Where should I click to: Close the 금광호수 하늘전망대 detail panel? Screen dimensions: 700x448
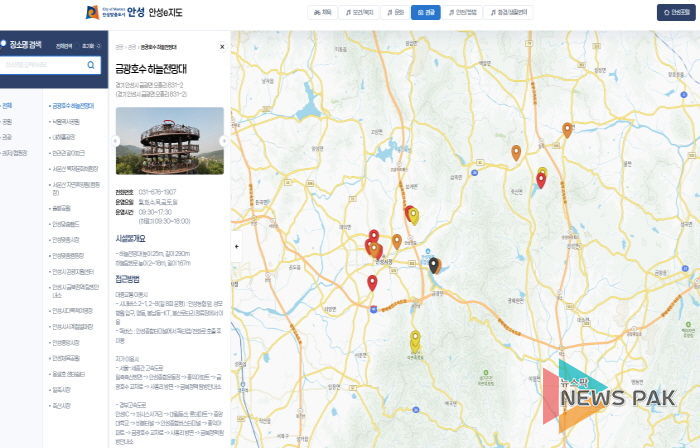pyautogui.click(x=222, y=47)
